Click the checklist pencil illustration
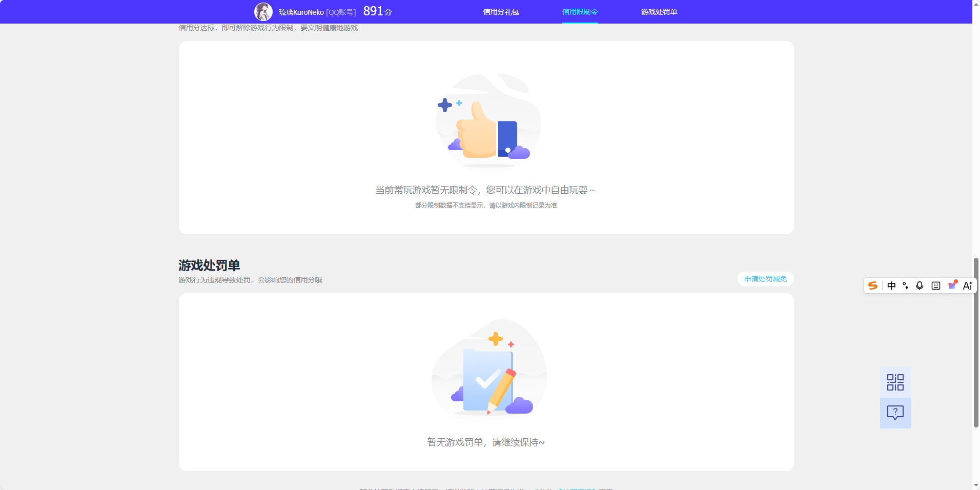Screen dimensions: 980x490 (x=489, y=368)
